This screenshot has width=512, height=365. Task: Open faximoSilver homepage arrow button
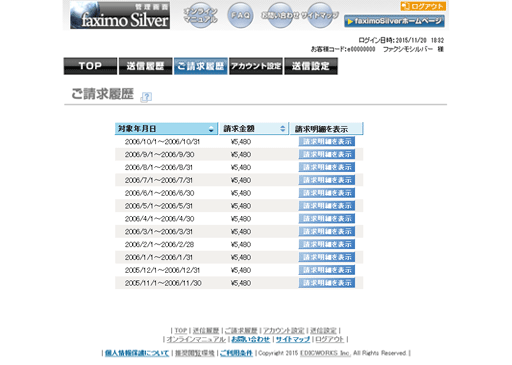(x=394, y=21)
